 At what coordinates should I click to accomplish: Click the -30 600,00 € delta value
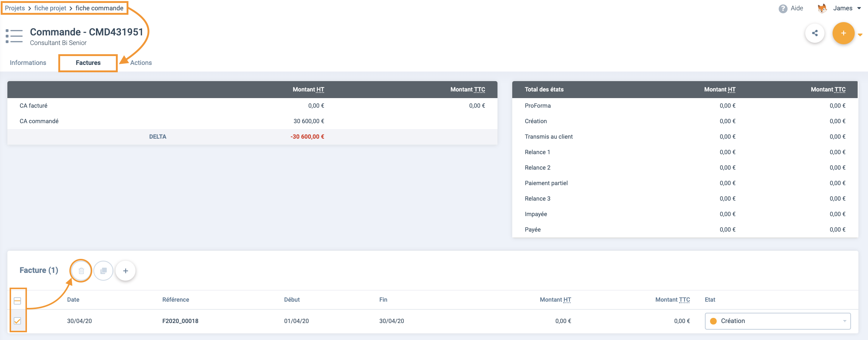point(307,137)
